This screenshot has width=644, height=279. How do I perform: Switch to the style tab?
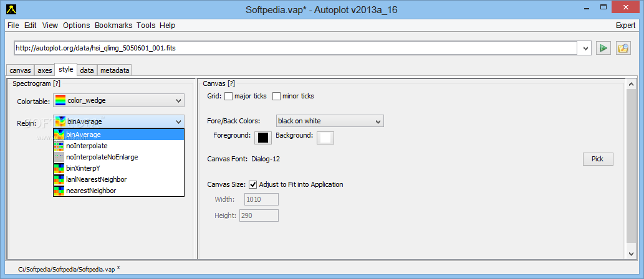pyautogui.click(x=65, y=69)
